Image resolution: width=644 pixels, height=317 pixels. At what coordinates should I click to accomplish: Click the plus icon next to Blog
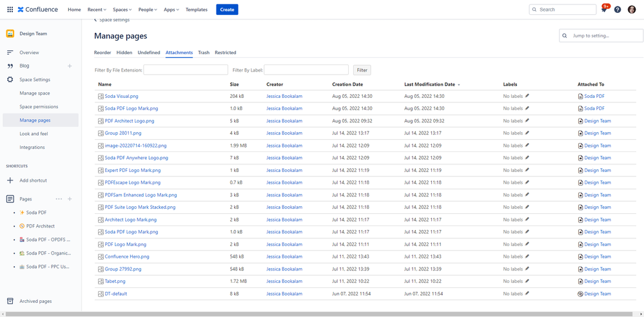click(x=70, y=66)
